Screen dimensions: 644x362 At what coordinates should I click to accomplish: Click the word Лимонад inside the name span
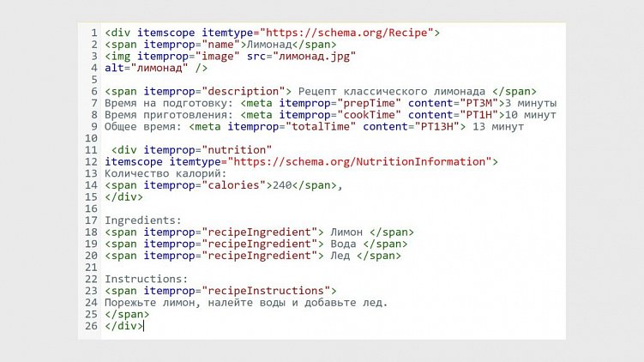coord(269,45)
